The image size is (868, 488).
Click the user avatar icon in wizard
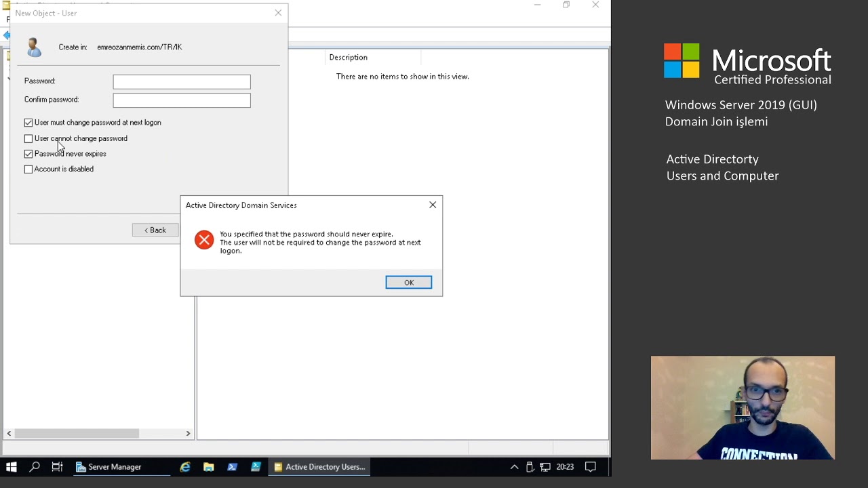coord(34,47)
